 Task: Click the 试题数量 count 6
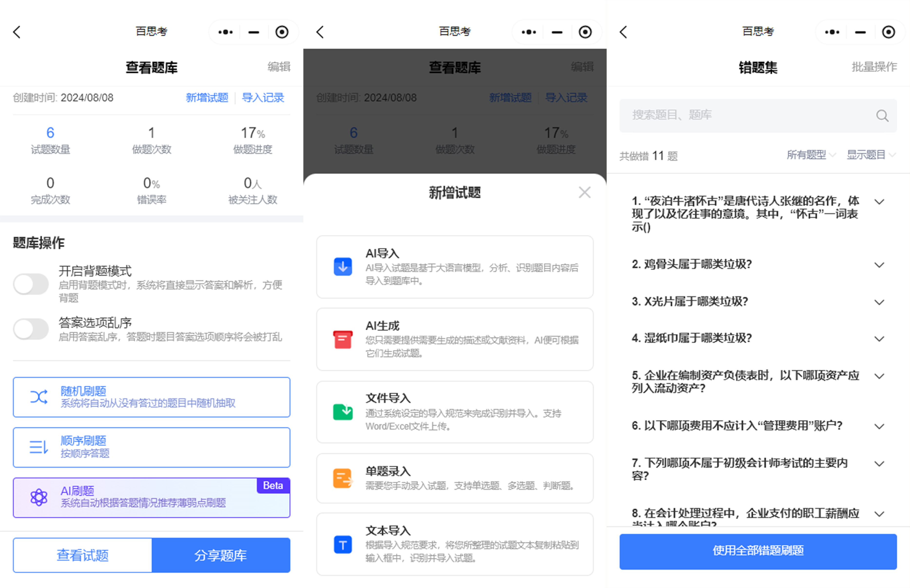50,133
